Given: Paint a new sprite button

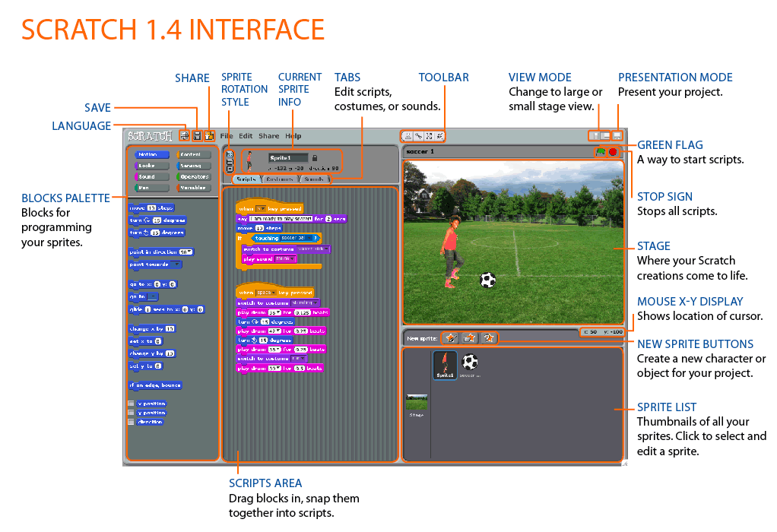Looking at the screenshot, I should pyautogui.click(x=451, y=337).
